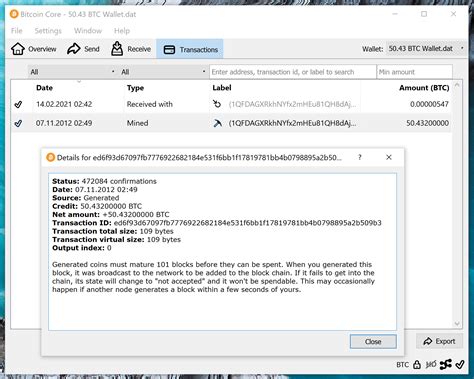Click the address label in the Received row
The height and width of the screenshot is (379, 474).
coord(292,104)
